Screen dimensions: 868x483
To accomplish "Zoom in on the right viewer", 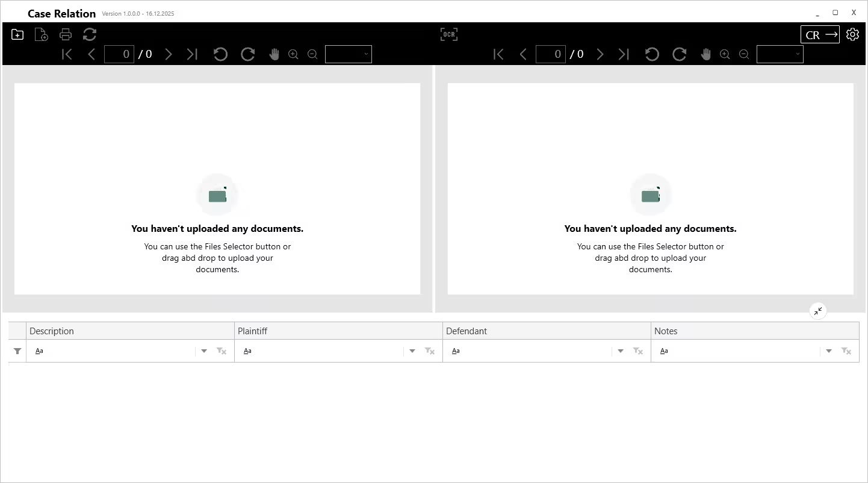I will coord(725,54).
